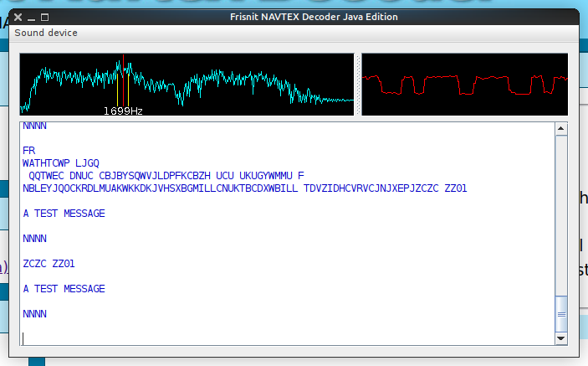This screenshot has width=588, height=366.
Task: Maximize the NAVTEX Decoder window
Action: click(45, 17)
